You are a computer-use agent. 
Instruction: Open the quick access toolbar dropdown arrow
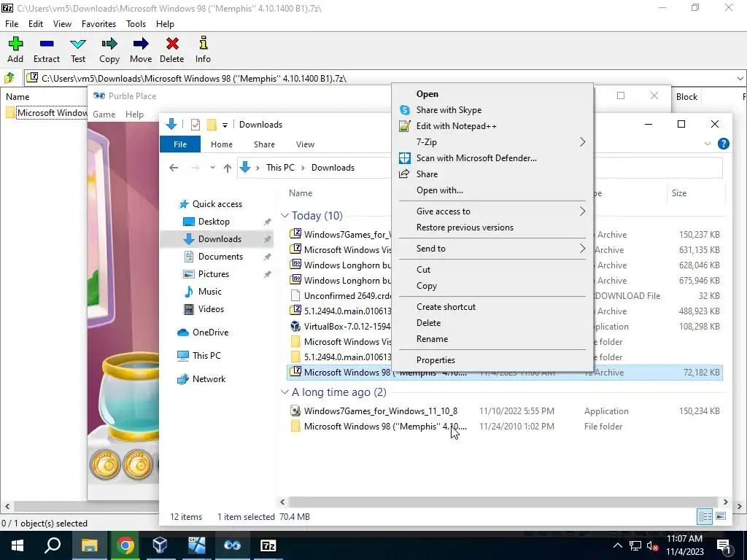225,125
